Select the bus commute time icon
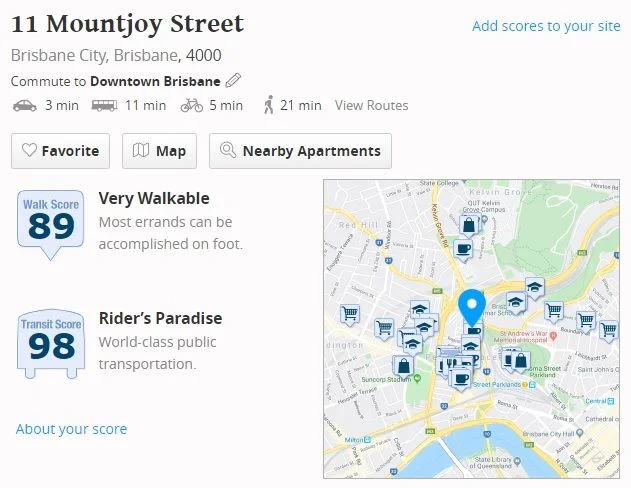This screenshot has height=488, width=631. click(x=104, y=105)
